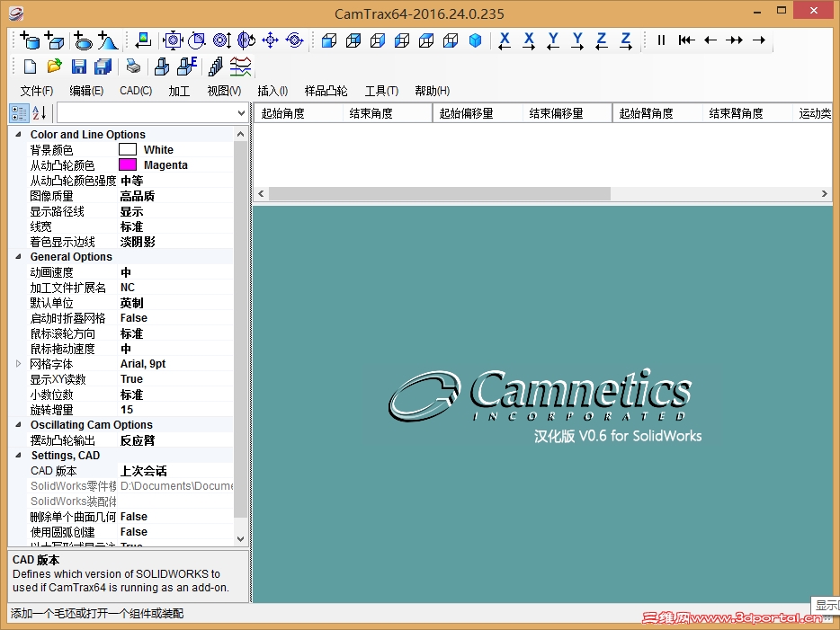This screenshot has height=630, width=840.
Task: Click the rewind-to-start playback icon
Action: click(685, 40)
